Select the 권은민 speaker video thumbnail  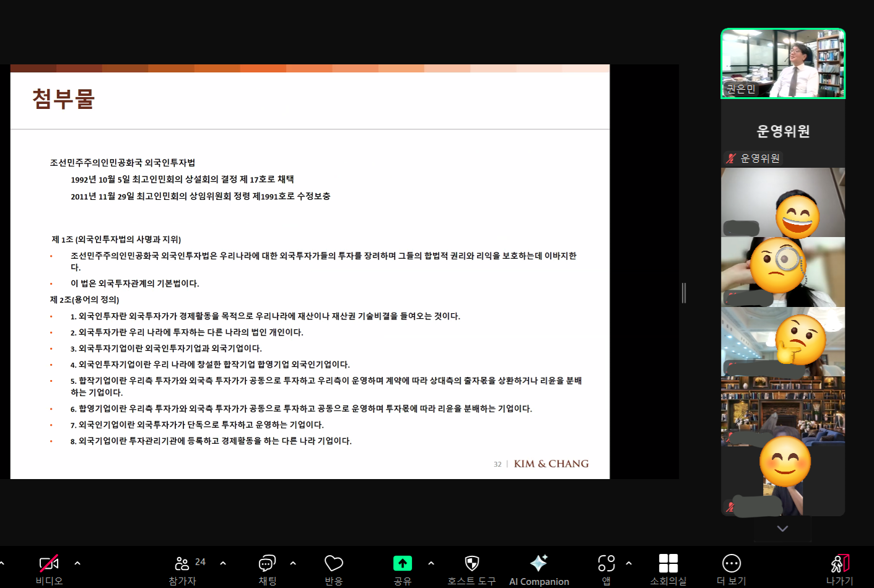pos(783,63)
